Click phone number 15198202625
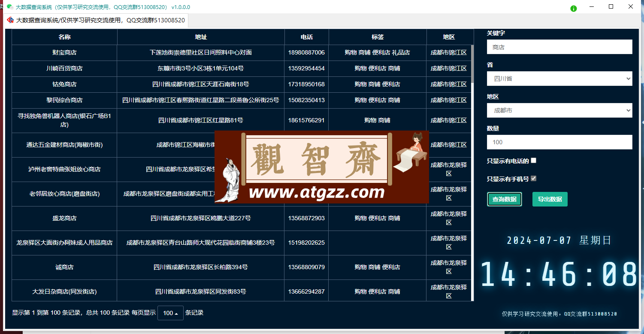 [306, 243]
